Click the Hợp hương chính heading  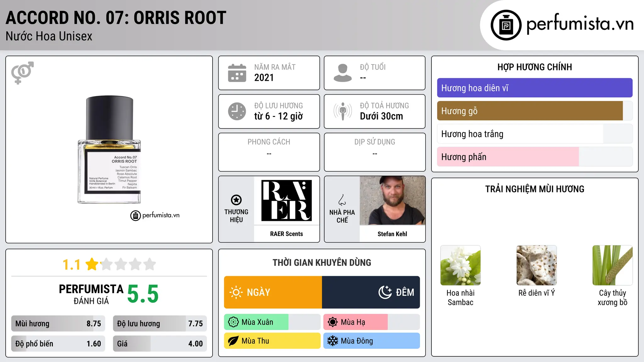click(535, 67)
